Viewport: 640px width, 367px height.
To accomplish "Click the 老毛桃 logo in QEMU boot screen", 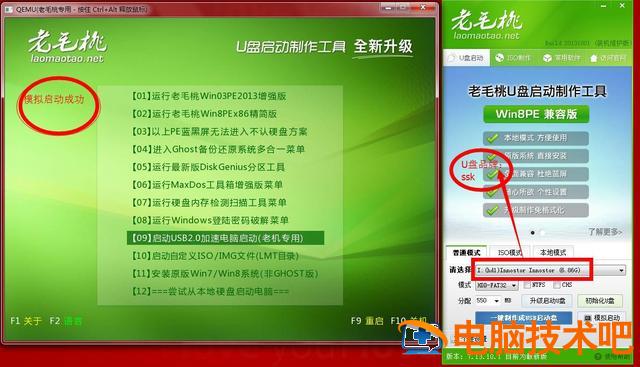I will coord(68,46).
